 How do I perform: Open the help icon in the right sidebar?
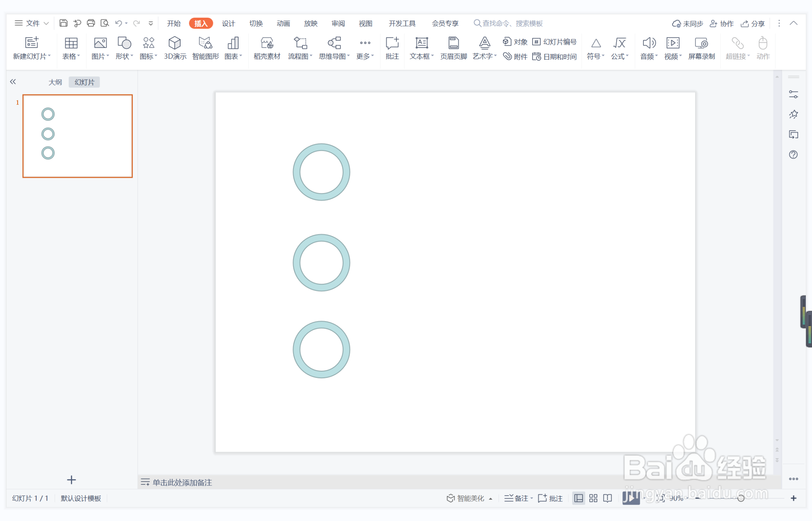[793, 155]
